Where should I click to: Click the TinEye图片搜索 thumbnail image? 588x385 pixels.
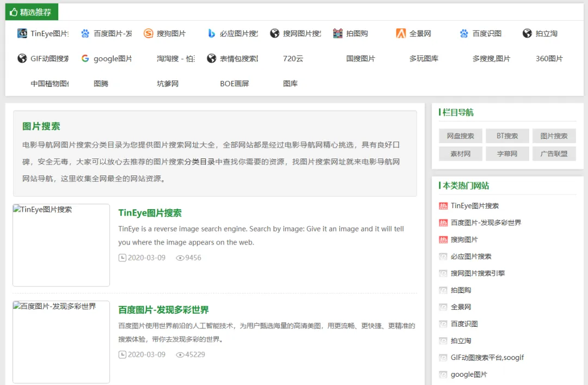click(x=61, y=245)
